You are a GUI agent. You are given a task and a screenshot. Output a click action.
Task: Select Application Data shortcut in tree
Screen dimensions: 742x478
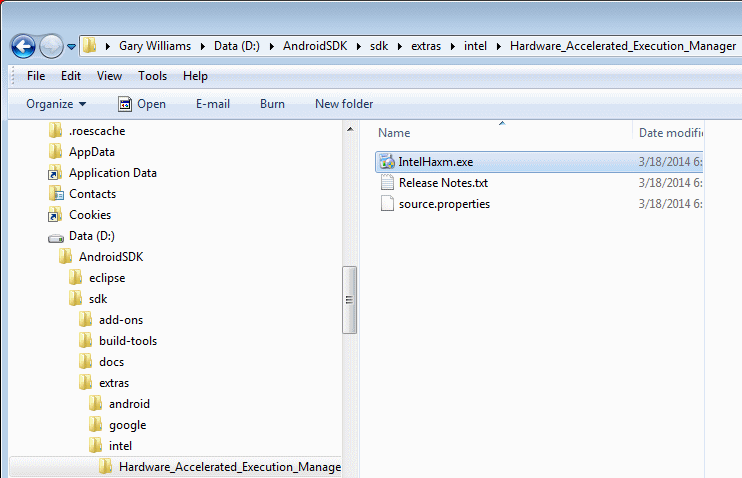tap(113, 173)
